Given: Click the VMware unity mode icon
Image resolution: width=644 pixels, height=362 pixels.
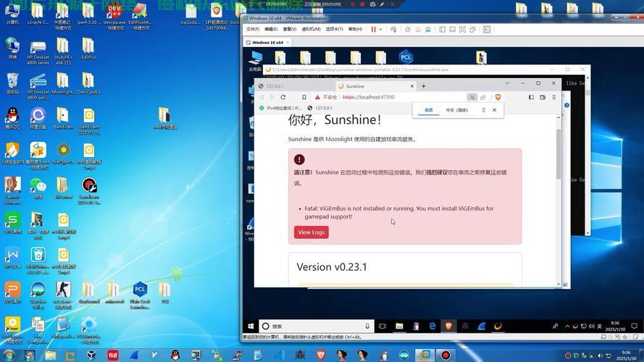Looking at the screenshot, I should [x=473, y=30].
